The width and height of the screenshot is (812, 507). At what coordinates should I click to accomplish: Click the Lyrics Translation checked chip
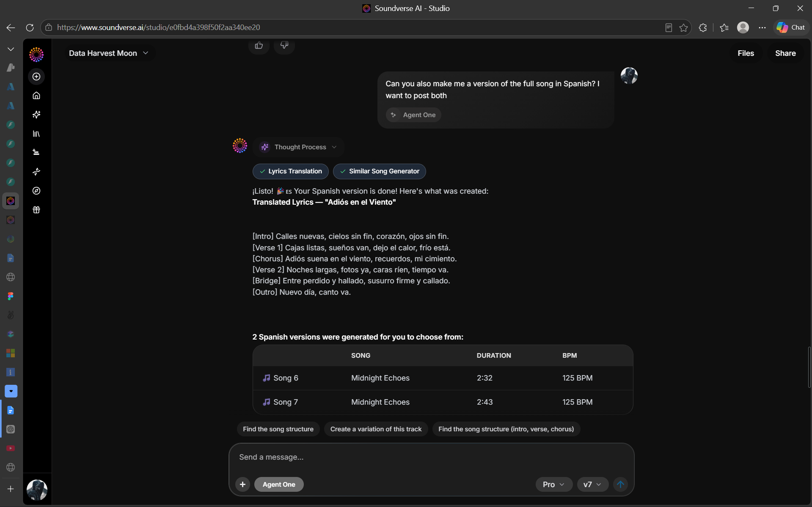coord(290,171)
